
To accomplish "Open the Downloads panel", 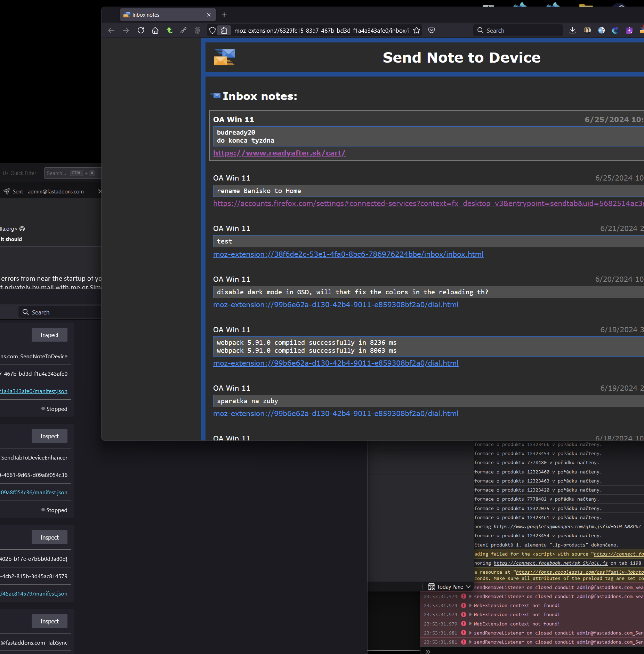I will [572, 31].
